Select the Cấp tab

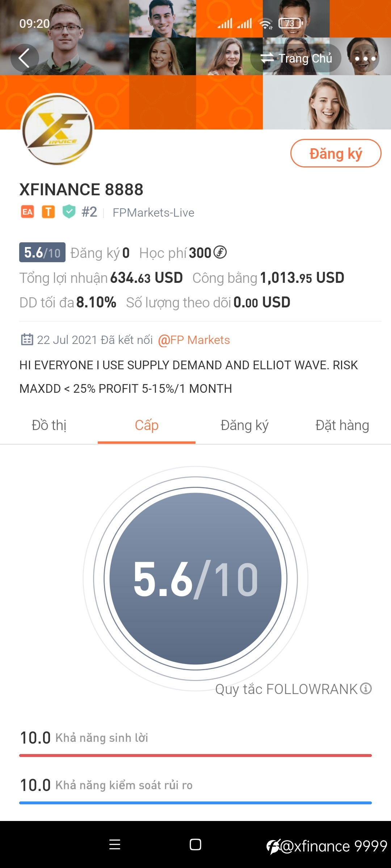coord(147,426)
